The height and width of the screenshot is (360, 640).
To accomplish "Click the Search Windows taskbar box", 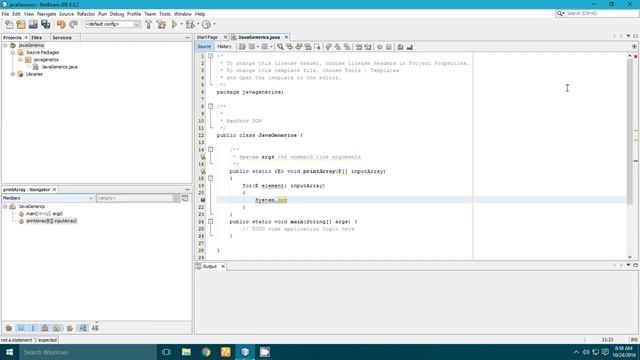I will pos(88,352).
